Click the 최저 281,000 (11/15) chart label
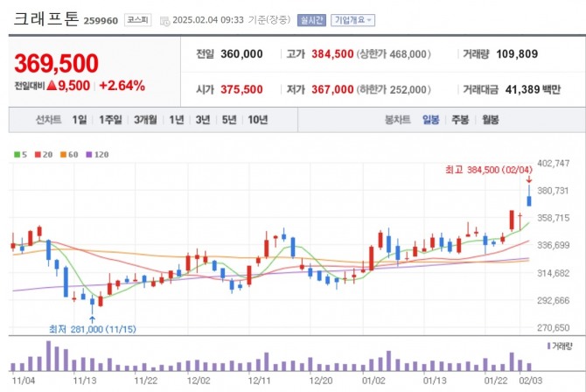 click(x=93, y=329)
